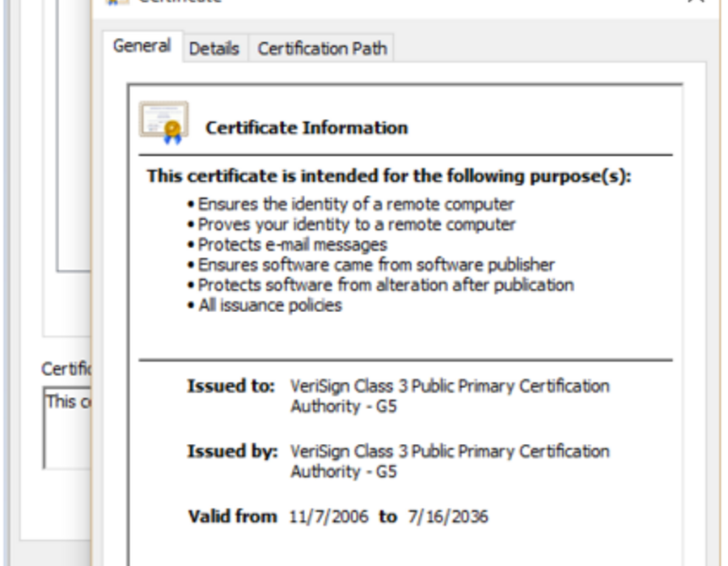Image resolution: width=728 pixels, height=566 pixels.
Task: Select the start date 11/7/2006
Action: (x=328, y=517)
